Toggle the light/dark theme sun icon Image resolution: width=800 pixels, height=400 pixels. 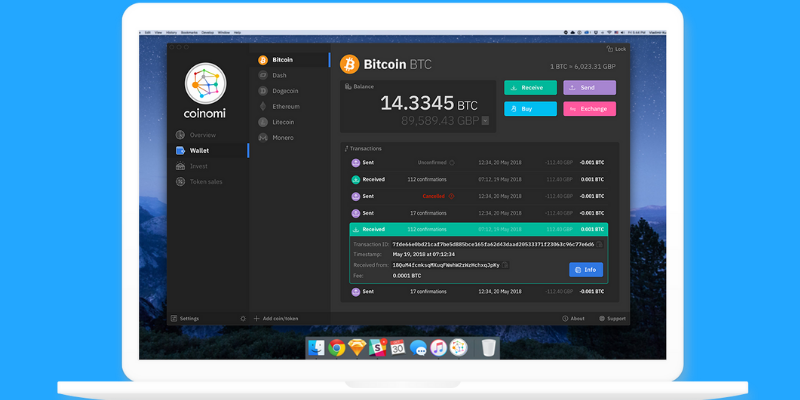(243, 319)
